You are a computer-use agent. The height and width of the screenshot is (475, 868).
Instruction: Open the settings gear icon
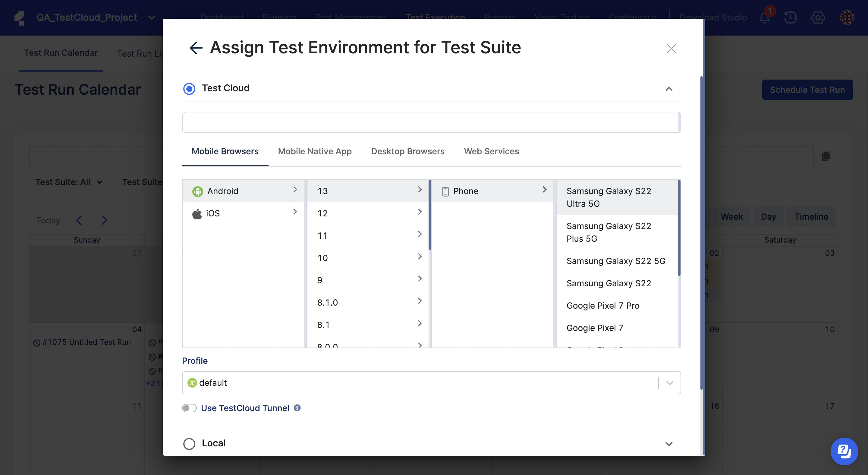point(817,17)
